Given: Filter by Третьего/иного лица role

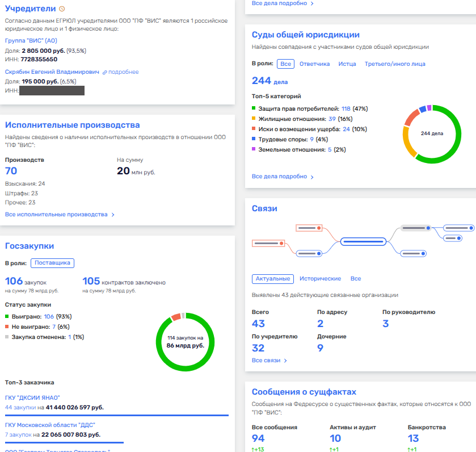Looking at the screenshot, I should (395, 64).
